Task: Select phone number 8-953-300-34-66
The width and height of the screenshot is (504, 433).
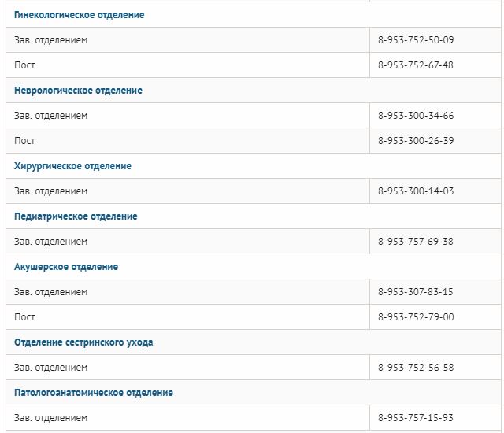Action: click(x=416, y=115)
